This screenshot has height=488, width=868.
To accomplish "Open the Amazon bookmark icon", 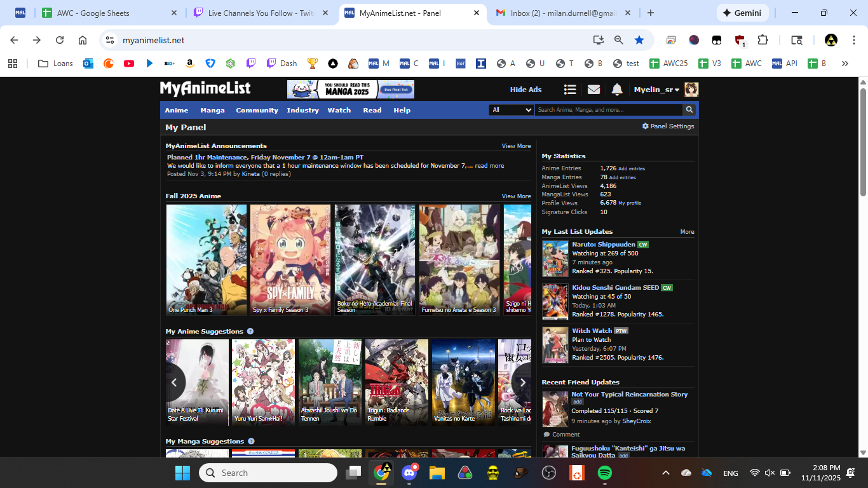I will coord(190,64).
